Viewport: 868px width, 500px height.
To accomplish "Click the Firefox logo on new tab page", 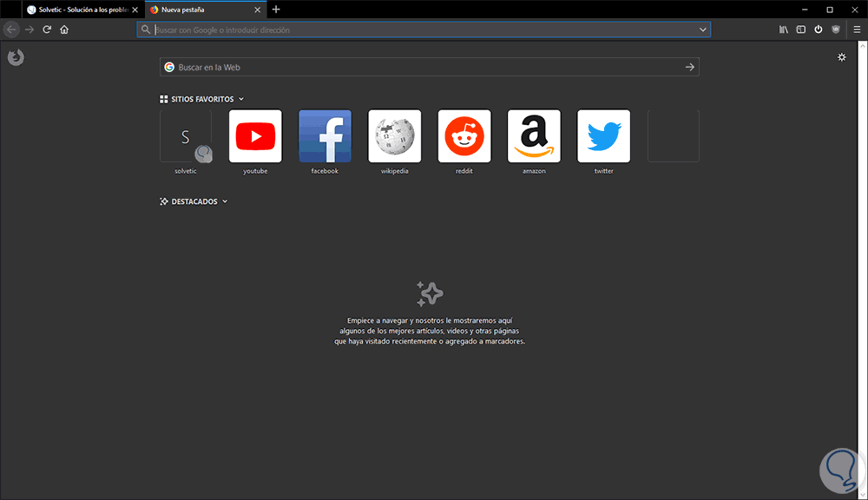I will [16, 57].
